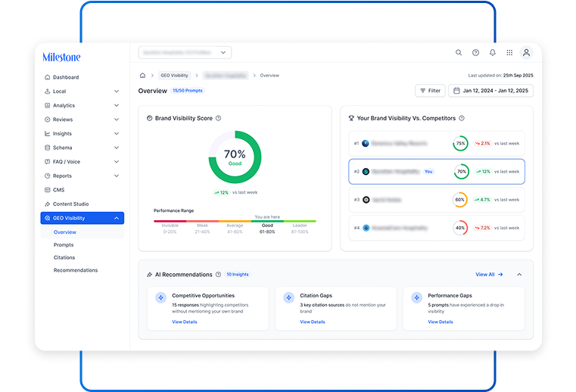Click the Filter button
This screenshot has width=576, height=392.
click(x=430, y=91)
